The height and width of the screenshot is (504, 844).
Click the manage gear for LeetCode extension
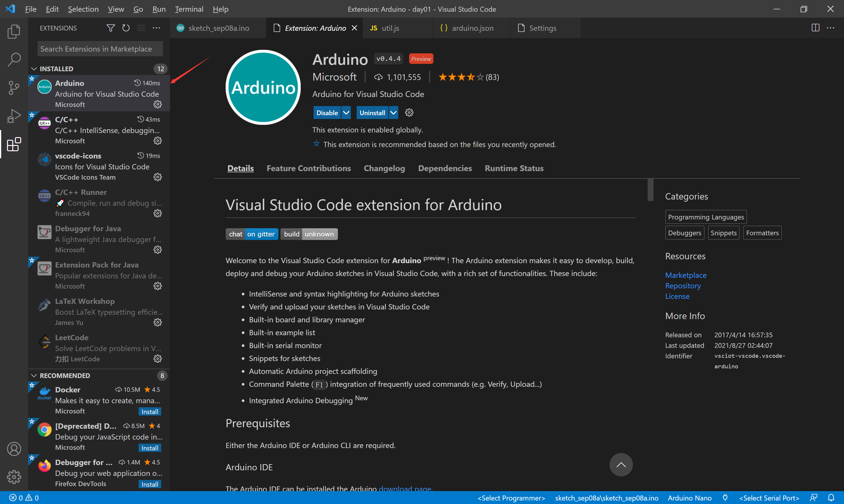(158, 359)
